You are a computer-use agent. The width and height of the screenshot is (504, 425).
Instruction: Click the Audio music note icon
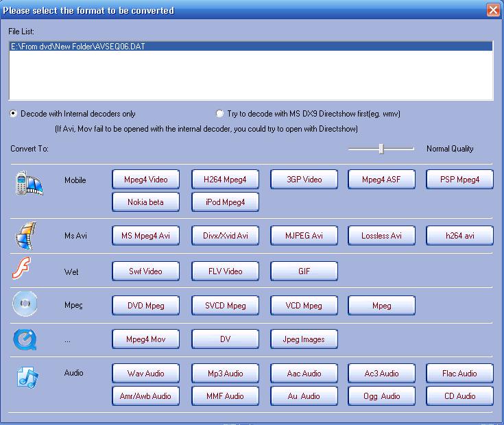point(27,377)
